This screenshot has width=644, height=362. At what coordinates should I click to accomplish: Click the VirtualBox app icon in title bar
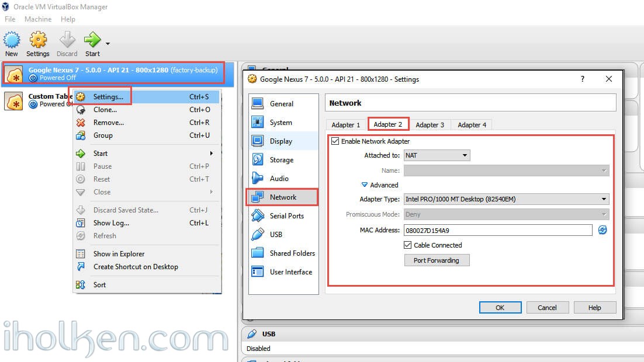pos(5,6)
